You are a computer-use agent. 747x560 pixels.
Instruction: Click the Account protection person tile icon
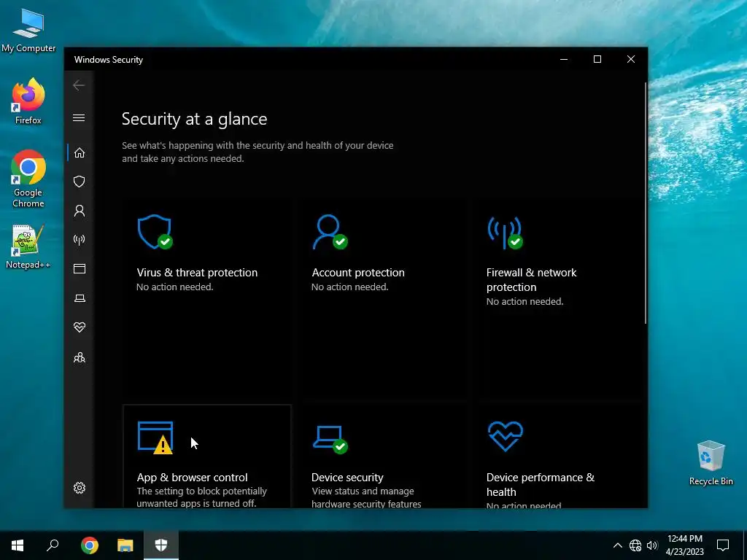click(x=330, y=232)
